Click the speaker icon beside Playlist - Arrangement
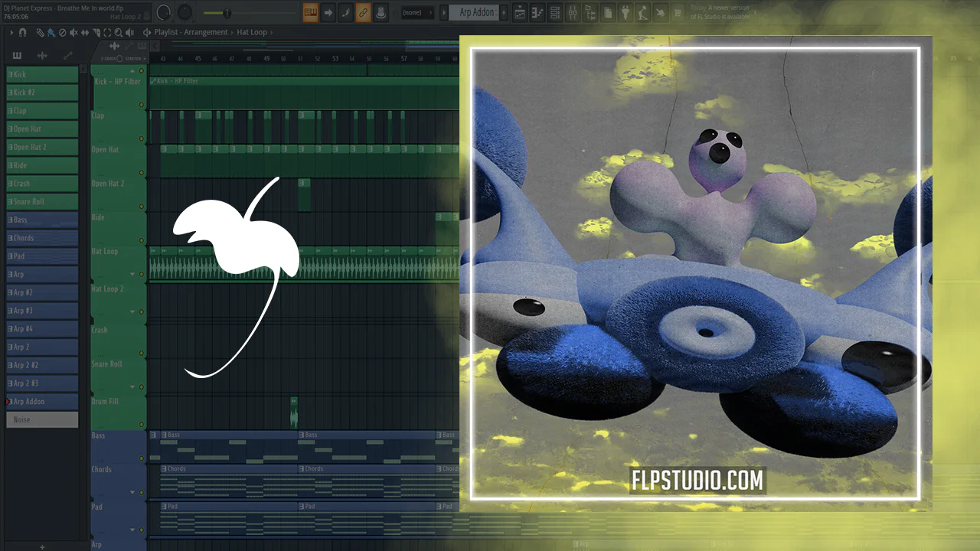Screen dimensions: 980x551 tap(148, 32)
